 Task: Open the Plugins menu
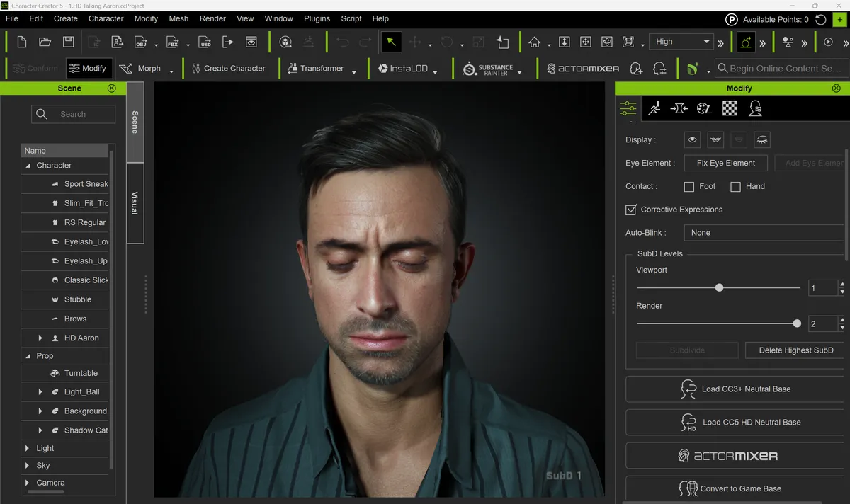317,18
